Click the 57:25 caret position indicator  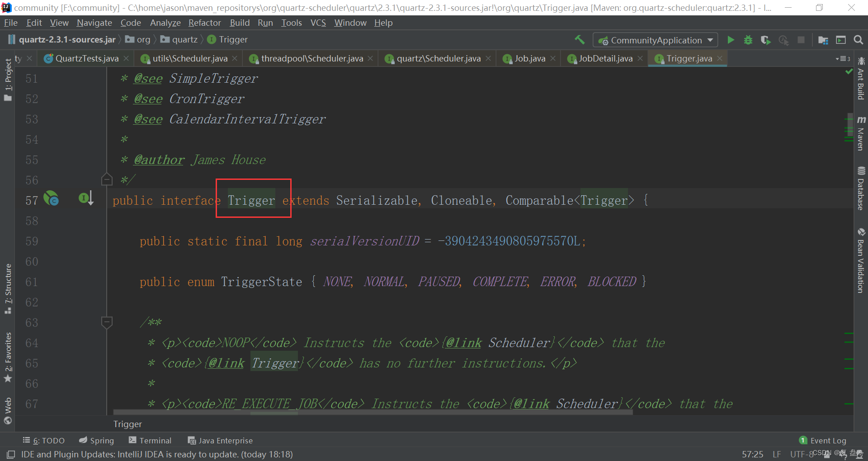[752, 454]
